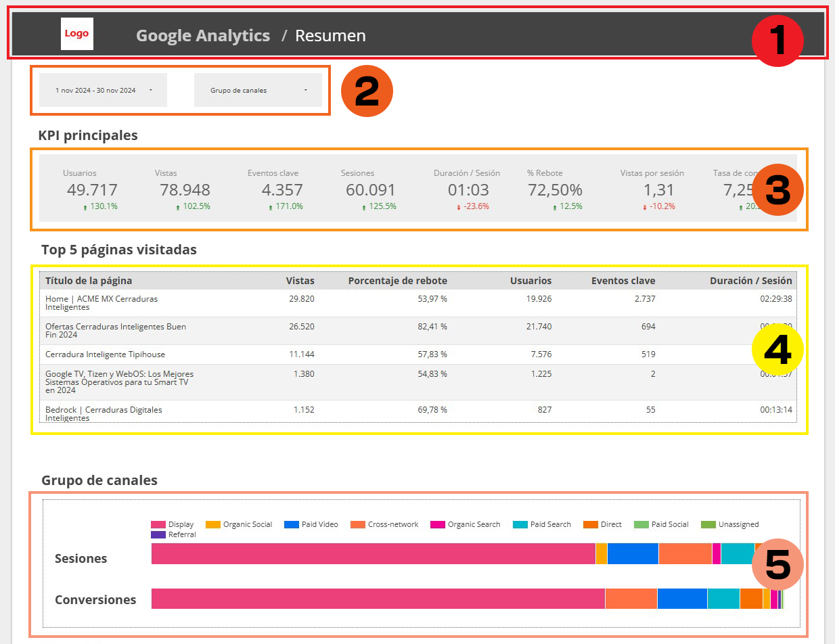Sort table by Eventos clave column header
Image resolution: width=835 pixels, height=644 pixels.
pyautogui.click(x=623, y=281)
